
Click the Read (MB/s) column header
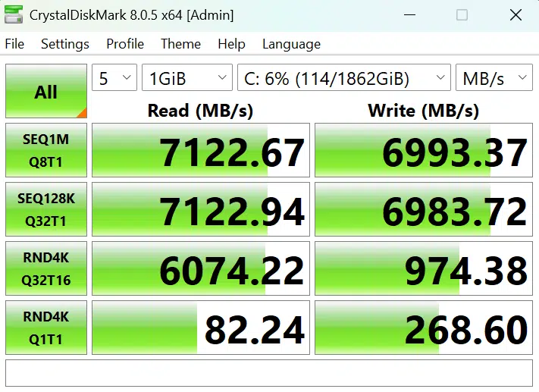point(200,111)
